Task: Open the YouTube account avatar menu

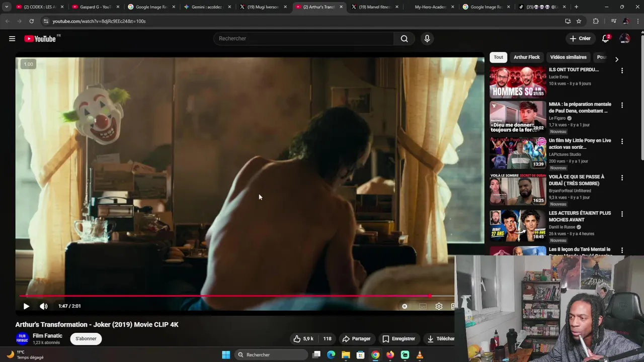Action: coord(625,39)
